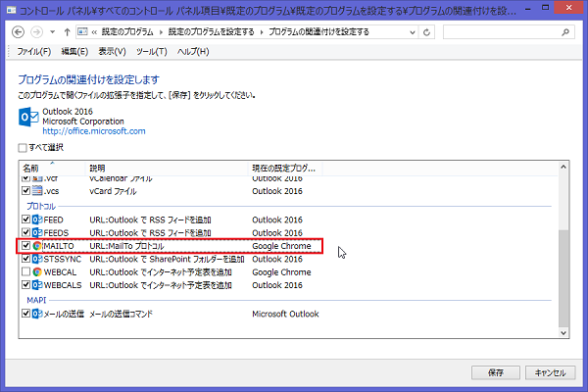Open the 表示(V) menu
The width and height of the screenshot is (588, 392).
coord(112,51)
